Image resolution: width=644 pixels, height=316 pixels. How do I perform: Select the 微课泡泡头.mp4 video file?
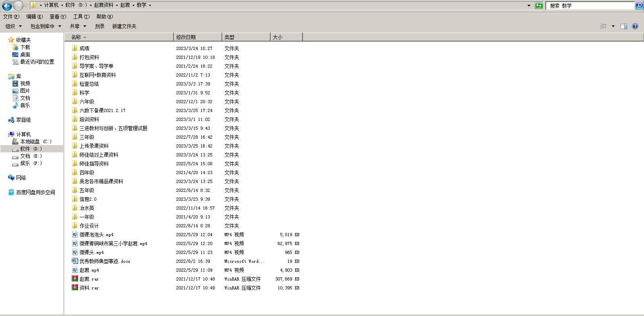96,235
